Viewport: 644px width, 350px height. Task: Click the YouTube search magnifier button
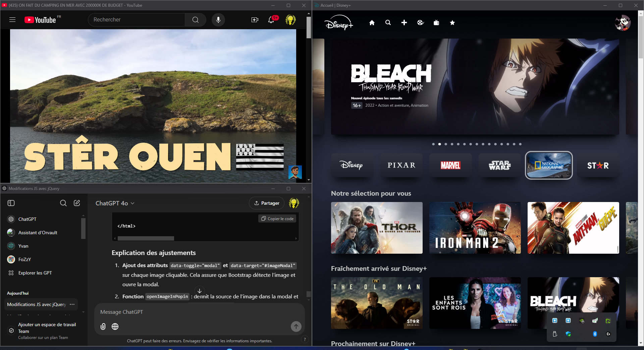click(196, 20)
